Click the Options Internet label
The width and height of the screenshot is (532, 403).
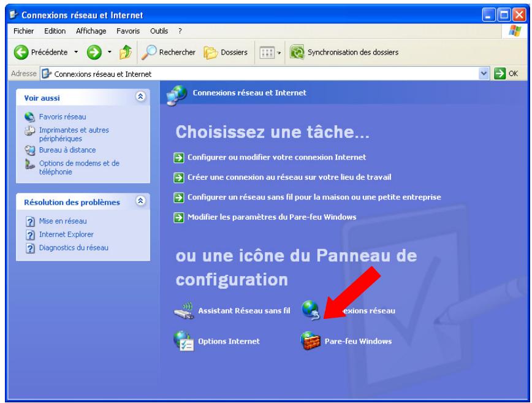(x=229, y=341)
